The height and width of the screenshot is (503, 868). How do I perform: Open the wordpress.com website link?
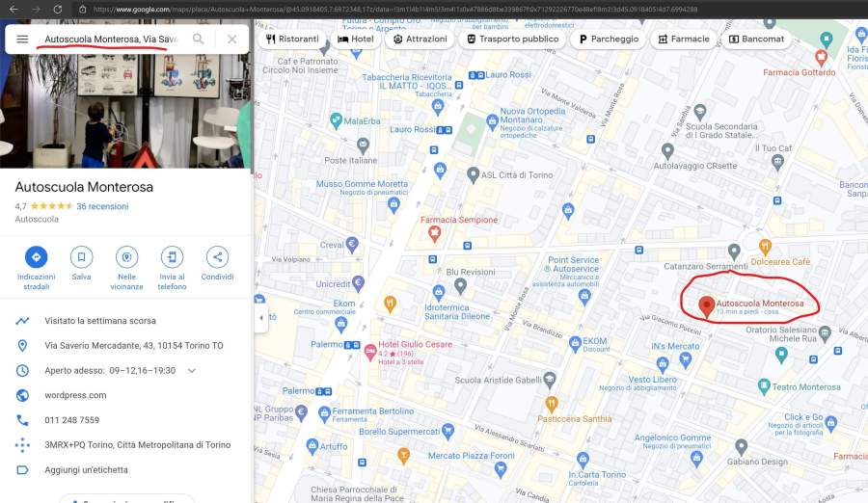pos(75,395)
